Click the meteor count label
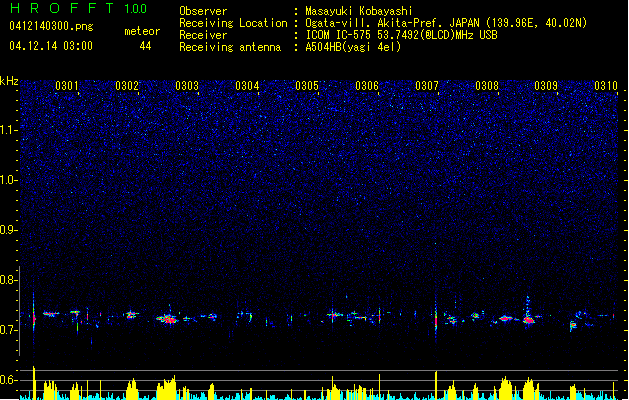This screenshot has height=400, width=629. (x=142, y=31)
